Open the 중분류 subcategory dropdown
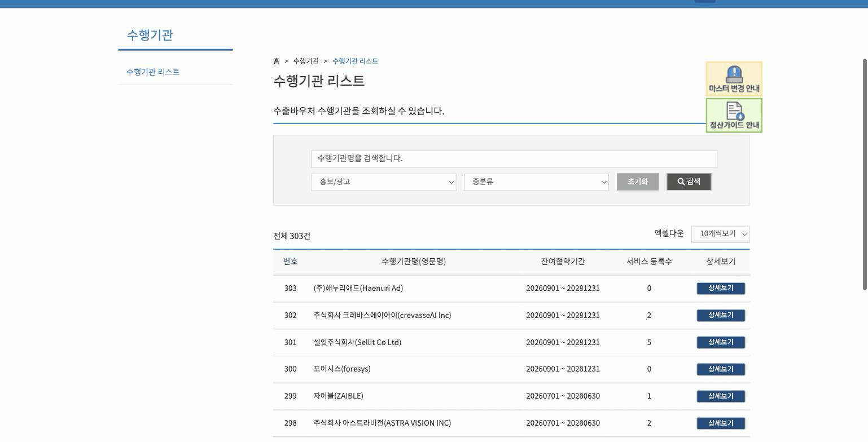The image size is (868, 442). [x=536, y=182]
